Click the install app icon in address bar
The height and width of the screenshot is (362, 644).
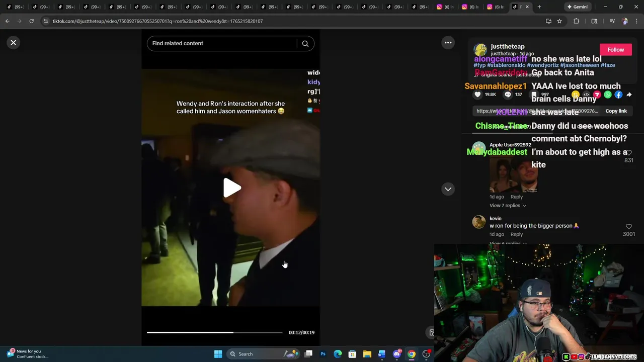pyautogui.click(x=548, y=21)
